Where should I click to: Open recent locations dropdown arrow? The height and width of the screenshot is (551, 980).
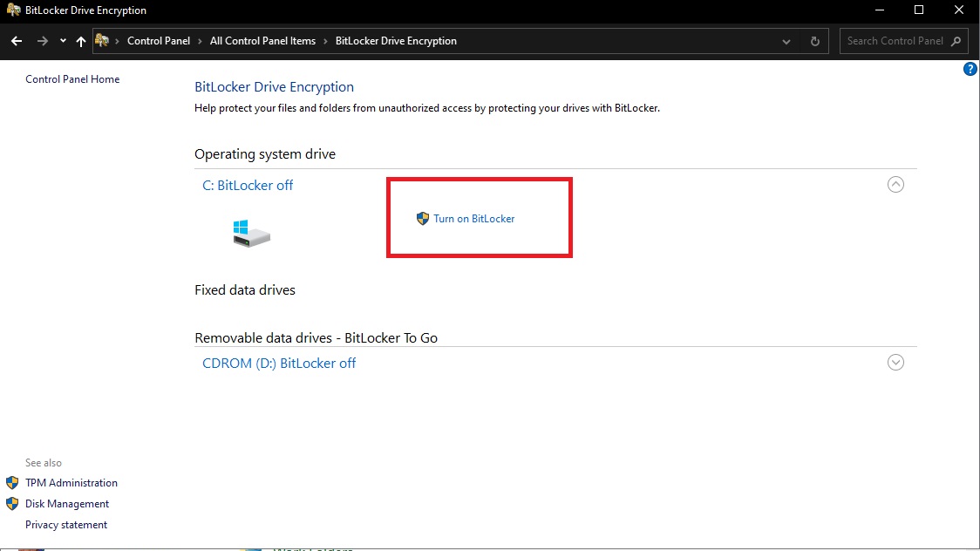click(x=63, y=41)
